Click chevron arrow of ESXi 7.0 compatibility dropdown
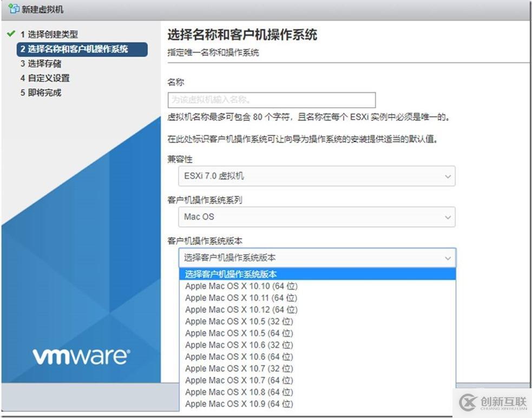Image resolution: width=532 pixels, height=418 pixels. click(448, 177)
